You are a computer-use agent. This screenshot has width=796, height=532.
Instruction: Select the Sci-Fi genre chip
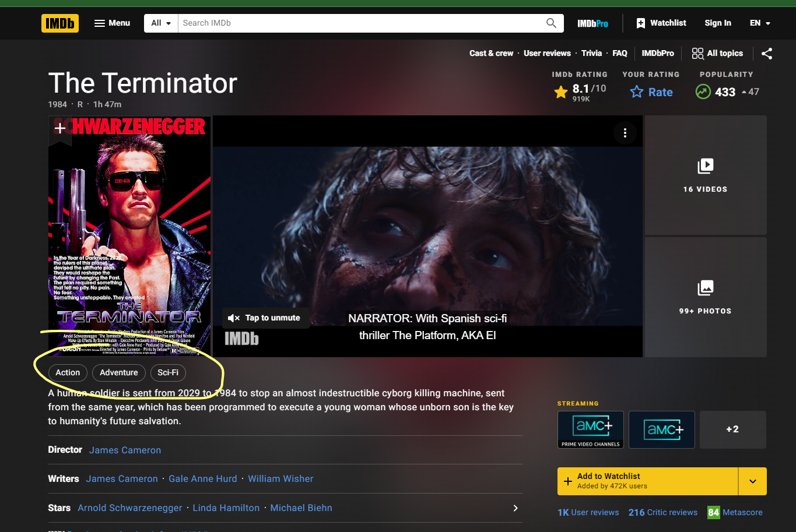(x=168, y=372)
